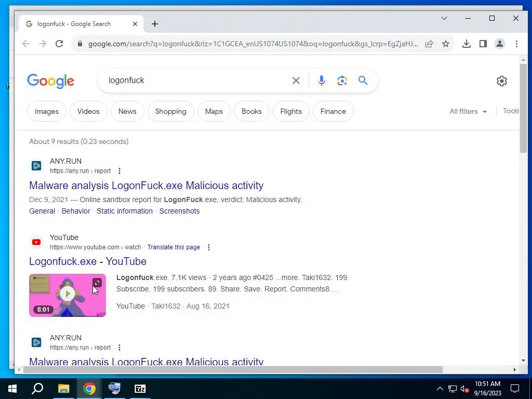Screen dimensions: 532x399
Task: Open the Behavior sitelink
Action: 76,211
